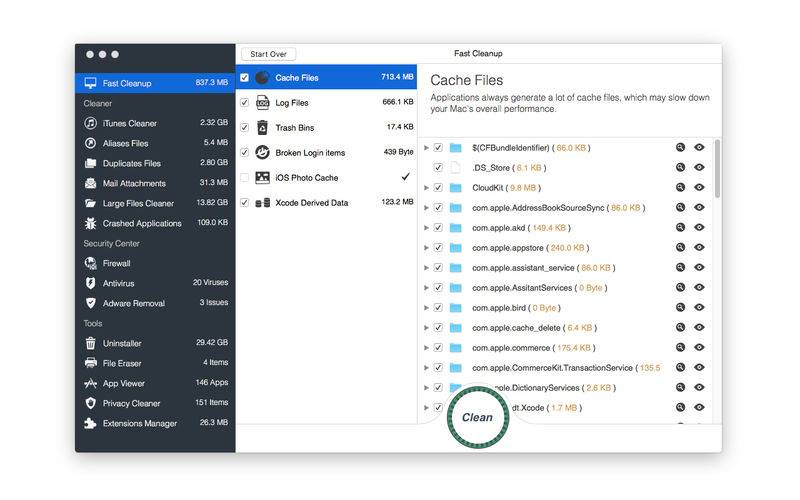Open Extensions Manager in sidebar
The height and width of the screenshot is (500, 800).
pos(155,423)
